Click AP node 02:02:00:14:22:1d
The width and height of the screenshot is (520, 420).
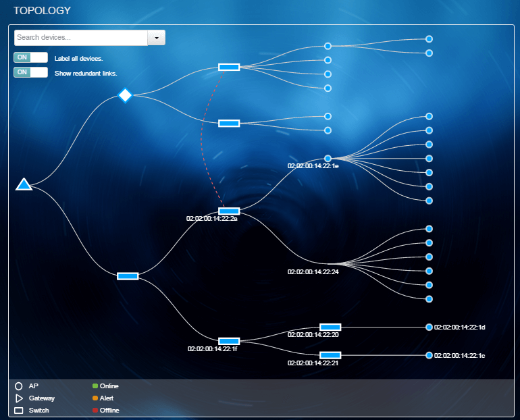coord(429,327)
